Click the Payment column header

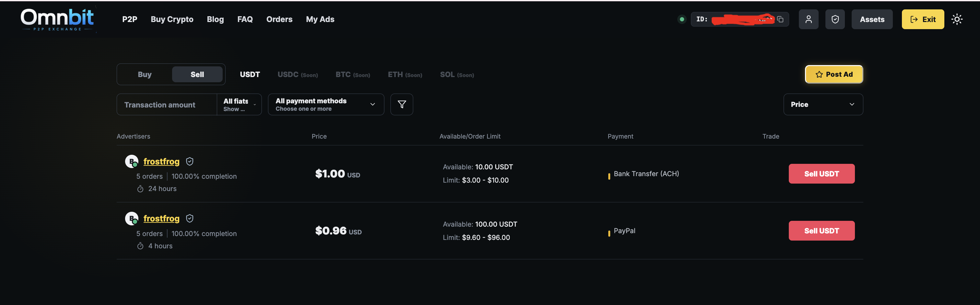coord(620,137)
